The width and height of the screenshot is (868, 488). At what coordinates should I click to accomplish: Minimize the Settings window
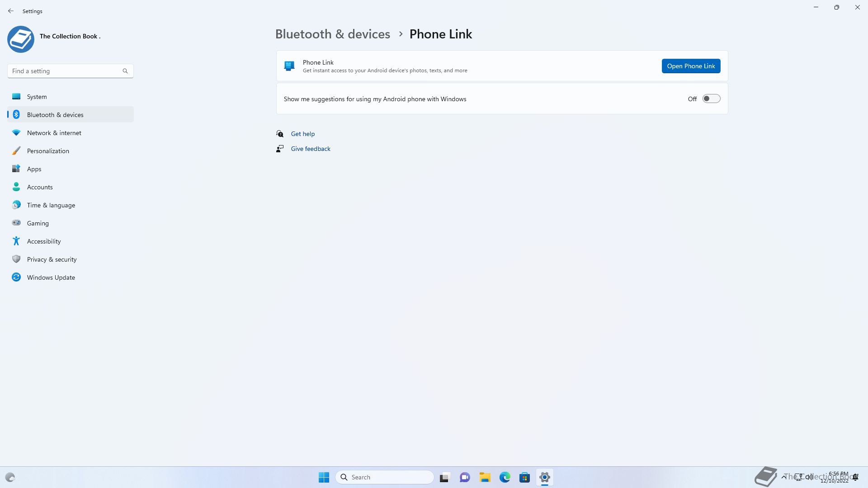(816, 7)
